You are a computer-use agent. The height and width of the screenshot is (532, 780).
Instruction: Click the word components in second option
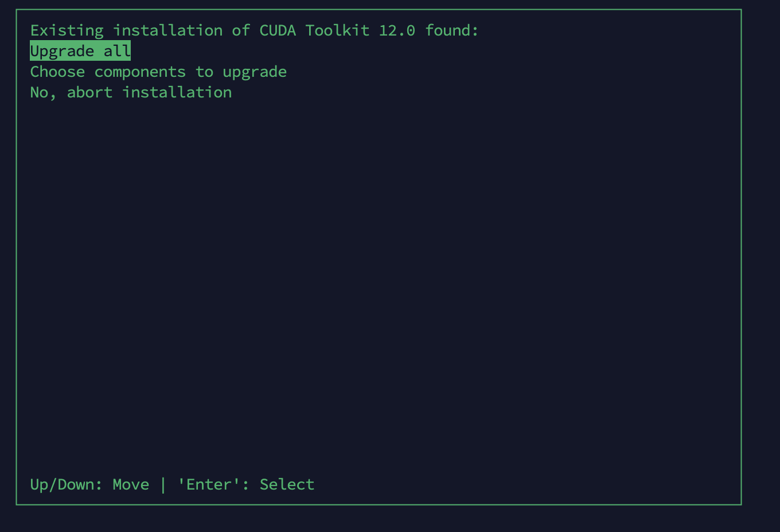140,73
